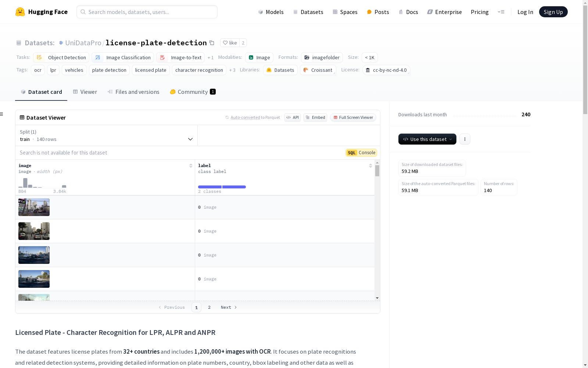Image resolution: width=588 pixels, height=368 pixels.
Task: Click the heart like button
Action: tap(230, 43)
